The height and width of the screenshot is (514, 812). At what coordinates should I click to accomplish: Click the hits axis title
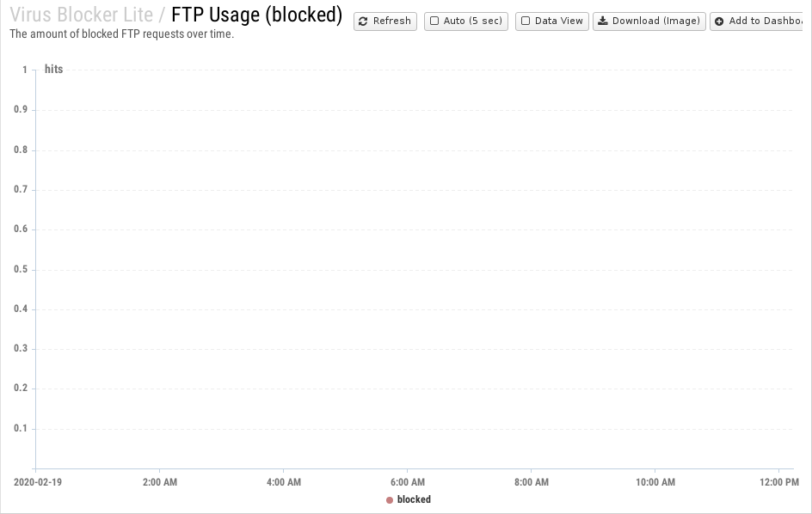54,69
